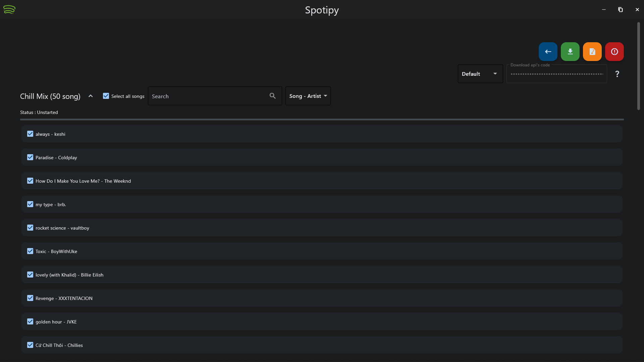The height and width of the screenshot is (362, 644).
Task: Uncheck golden hour - JVKE checkbox
Action: (x=30, y=321)
